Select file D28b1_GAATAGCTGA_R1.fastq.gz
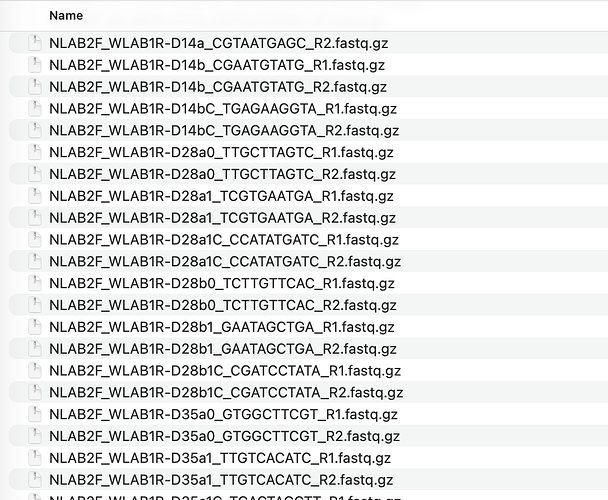Viewport: 608px width, 500px height. coord(222,327)
